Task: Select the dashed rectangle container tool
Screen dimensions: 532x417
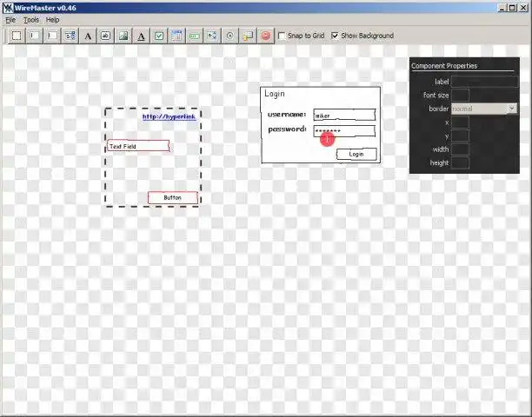Action: point(17,36)
